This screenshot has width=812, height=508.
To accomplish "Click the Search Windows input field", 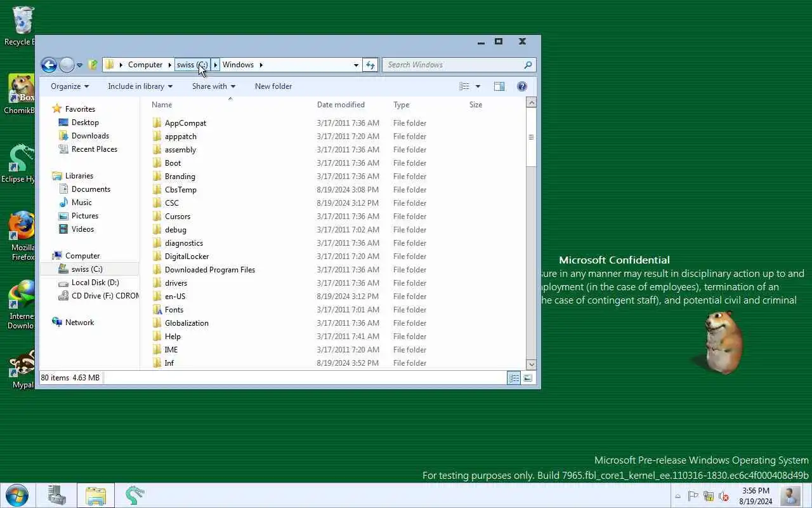I will (x=454, y=65).
